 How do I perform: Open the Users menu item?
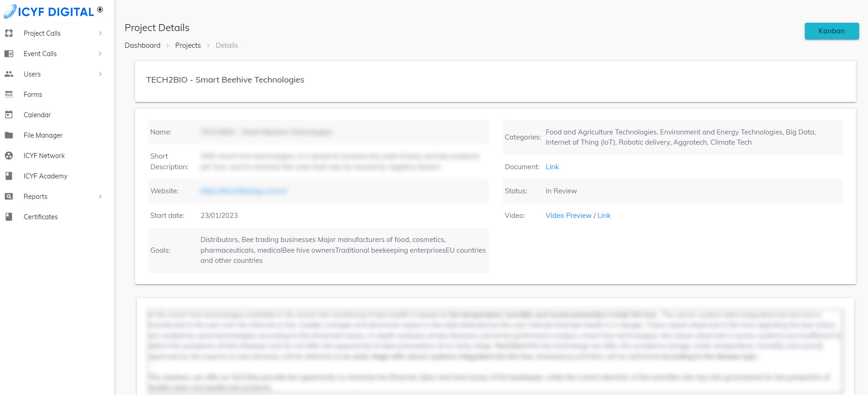(32, 74)
